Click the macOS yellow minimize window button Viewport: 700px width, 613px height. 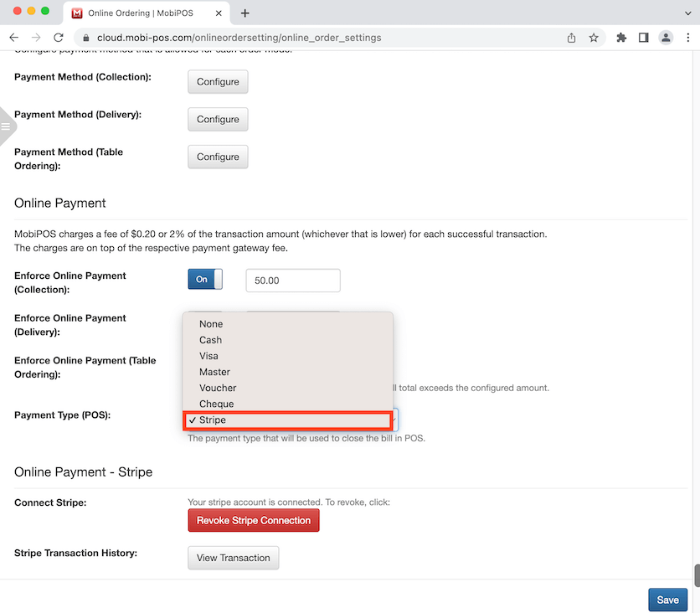click(x=31, y=11)
